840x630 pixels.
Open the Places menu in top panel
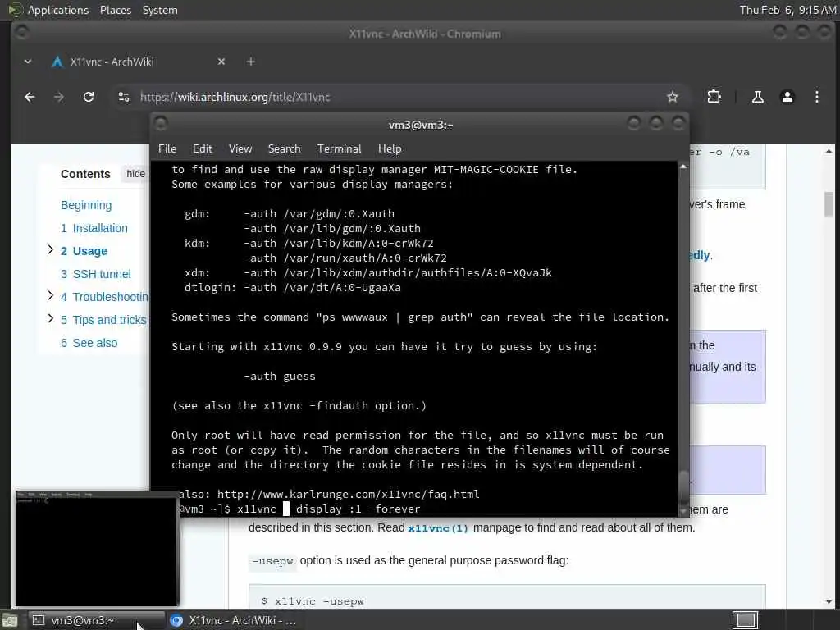115,10
